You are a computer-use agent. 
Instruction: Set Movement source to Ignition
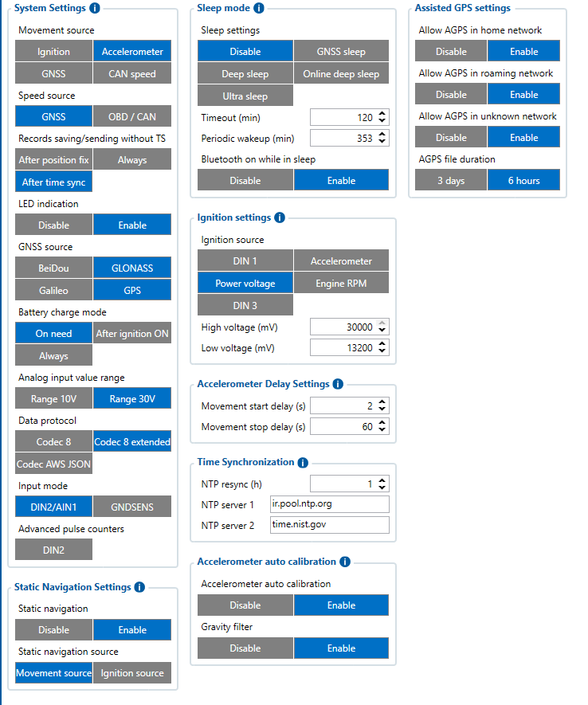point(53,51)
